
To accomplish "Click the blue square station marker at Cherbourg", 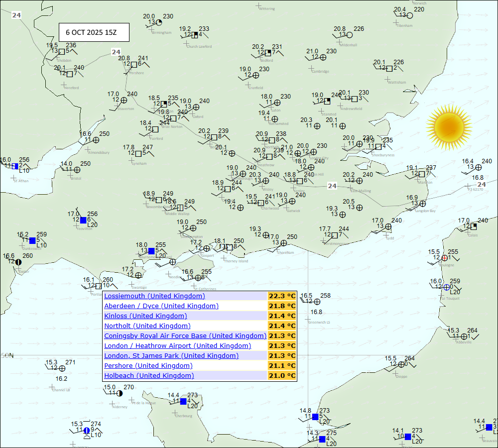I will pos(183,401).
